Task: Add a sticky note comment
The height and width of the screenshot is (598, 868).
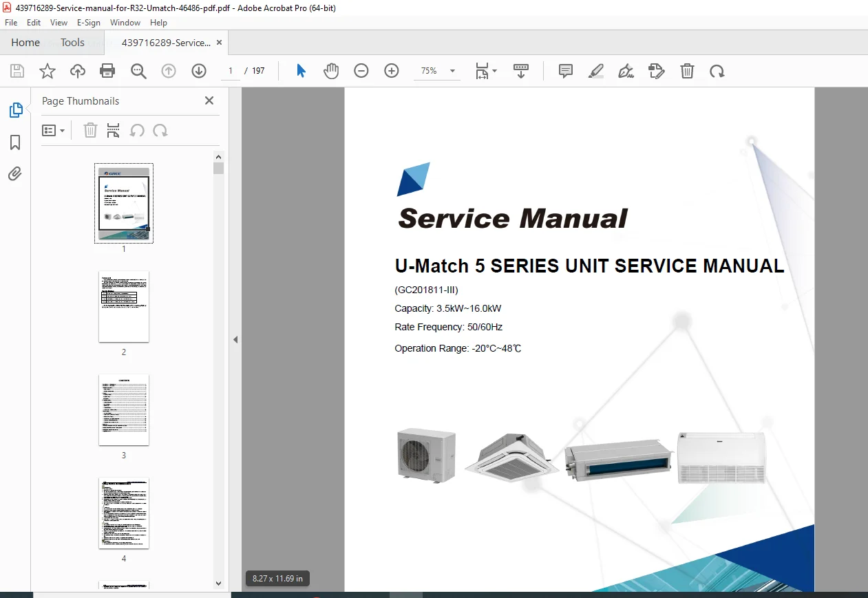Action: point(566,71)
